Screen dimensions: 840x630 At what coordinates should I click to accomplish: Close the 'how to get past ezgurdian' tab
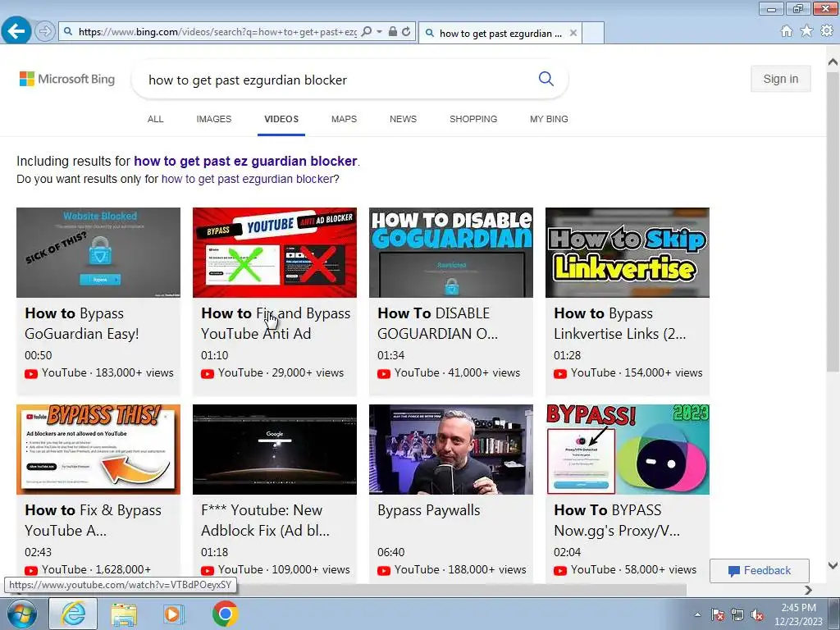click(573, 33)
